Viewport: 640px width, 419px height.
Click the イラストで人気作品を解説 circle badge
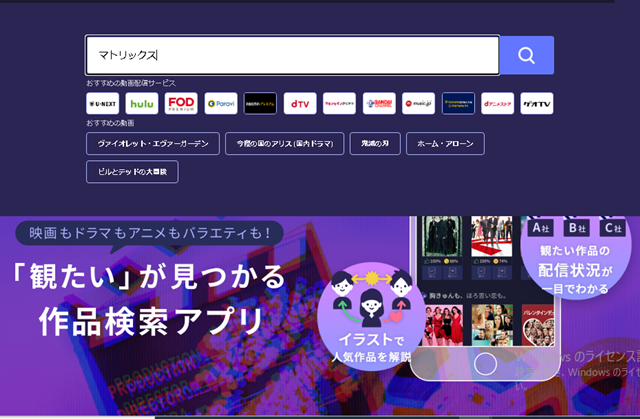click(x=371, y=316)
